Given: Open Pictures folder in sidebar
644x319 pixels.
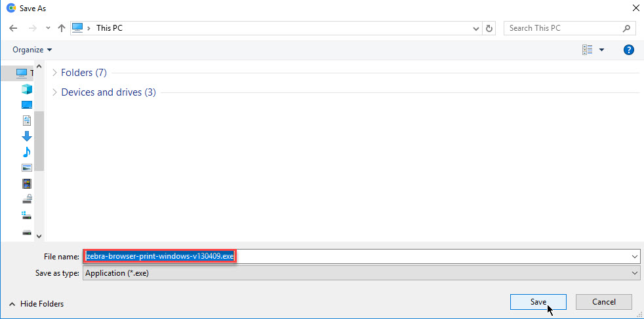Looking at the screenshot, I should pyautogui.click(x=27, y=168).
